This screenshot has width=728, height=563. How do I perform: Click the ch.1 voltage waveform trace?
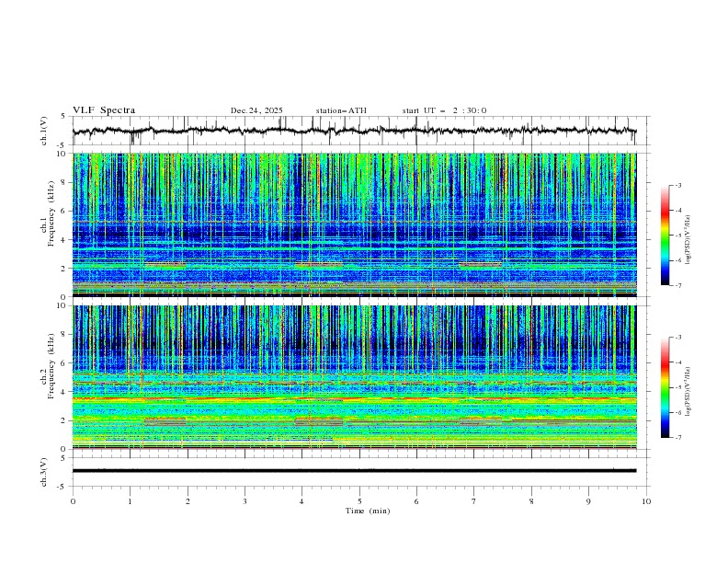pos(354,131)
